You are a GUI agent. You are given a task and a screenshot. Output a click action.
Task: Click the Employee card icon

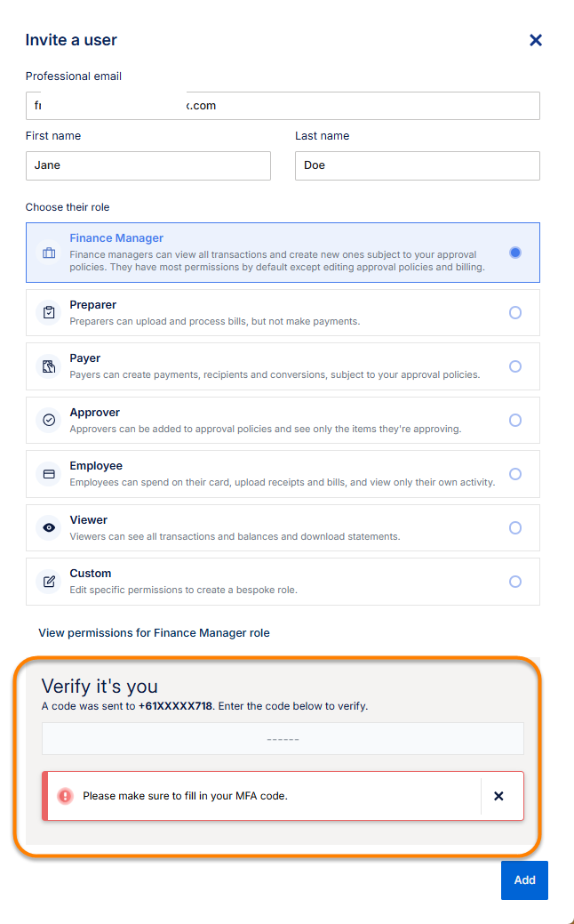click(x=49, y=474)
